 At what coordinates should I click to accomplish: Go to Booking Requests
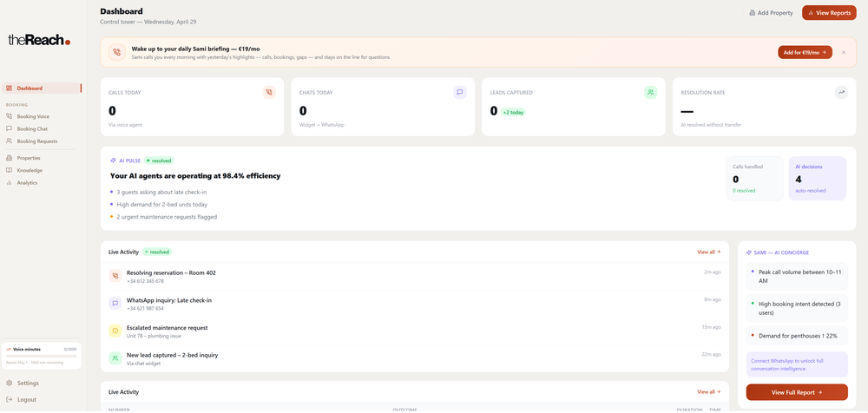(x=37, y=141)
